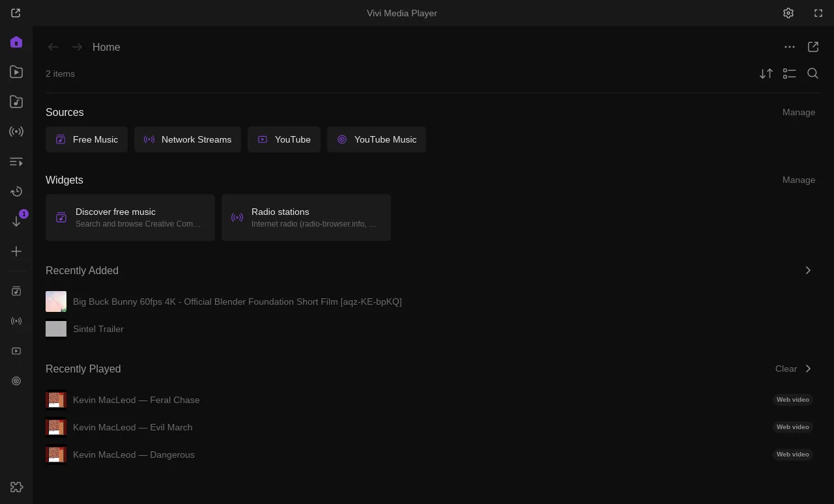Expand Recently Played with chevron
This screenshot has width=834, height=504.
(x=808, y=369)
